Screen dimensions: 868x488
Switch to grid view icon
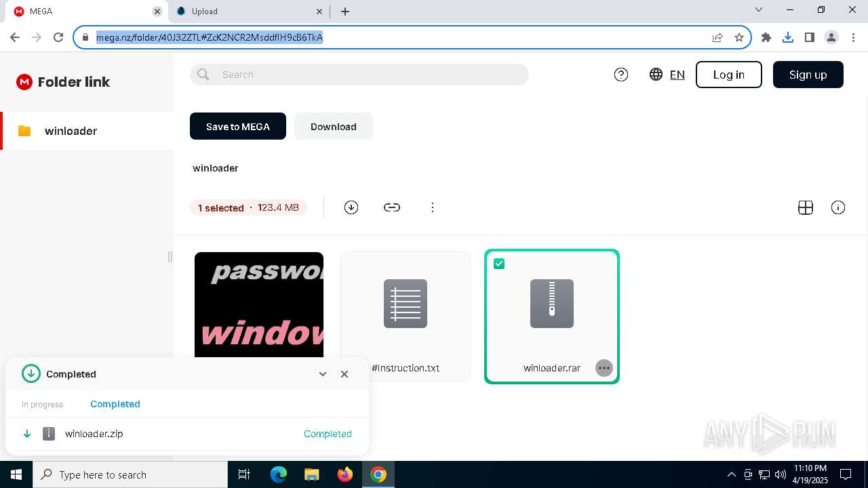[x=806, y=207]
